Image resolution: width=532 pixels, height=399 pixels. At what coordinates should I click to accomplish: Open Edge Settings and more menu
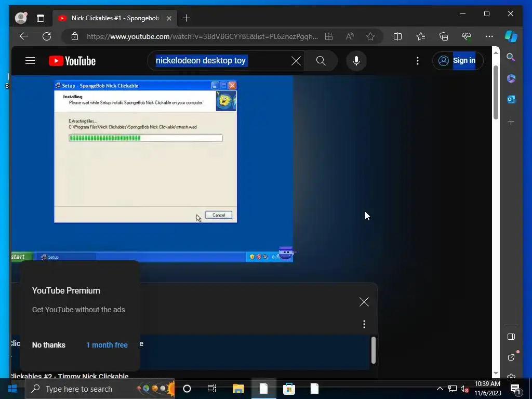(x=489, y=36)
